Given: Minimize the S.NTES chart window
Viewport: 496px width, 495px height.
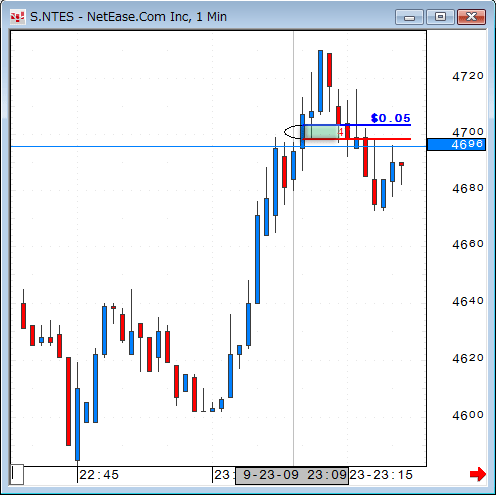Looking at the screenshot, I should point(409,17).
